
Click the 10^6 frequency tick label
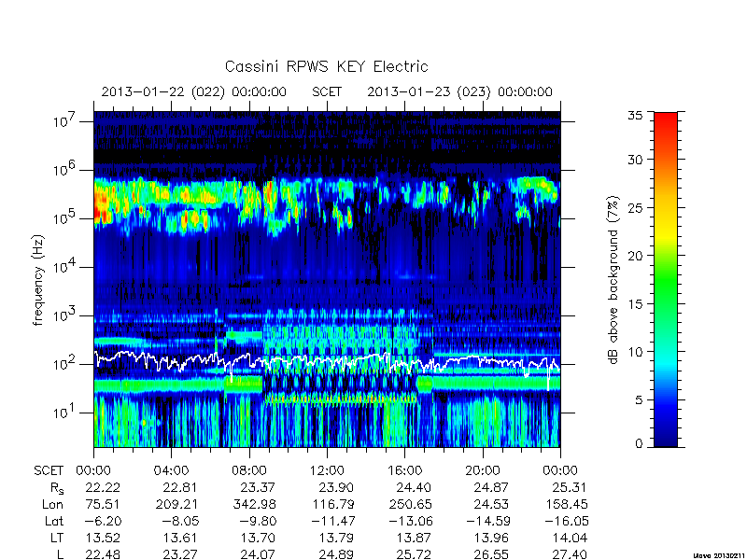coord(63,169)
